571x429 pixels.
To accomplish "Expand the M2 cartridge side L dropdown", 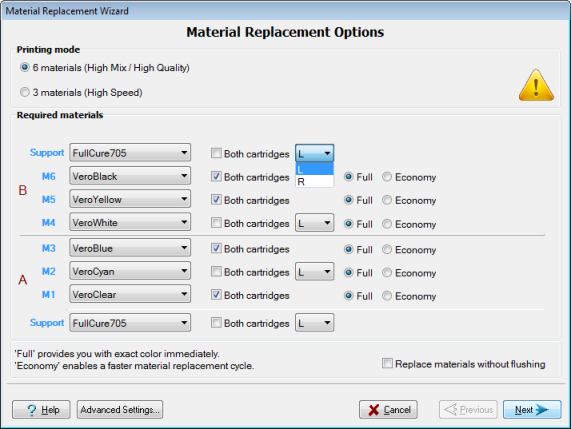I will pyautogui.click(x=314, y=272).
